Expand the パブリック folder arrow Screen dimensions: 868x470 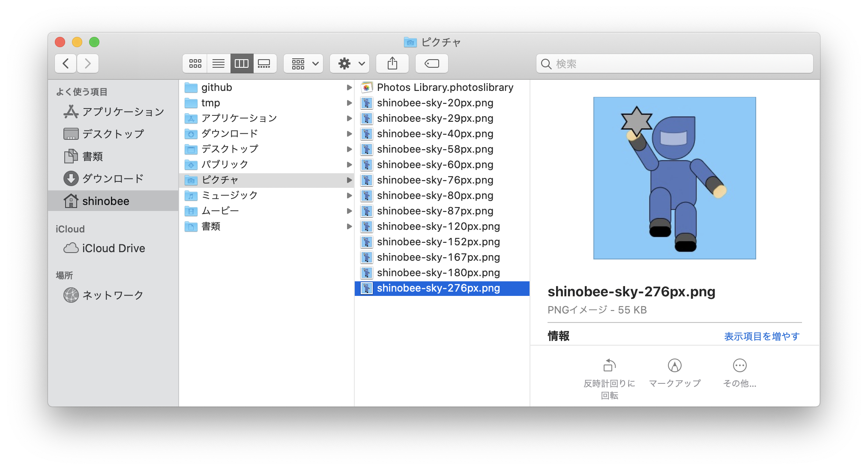click(349, 165)
